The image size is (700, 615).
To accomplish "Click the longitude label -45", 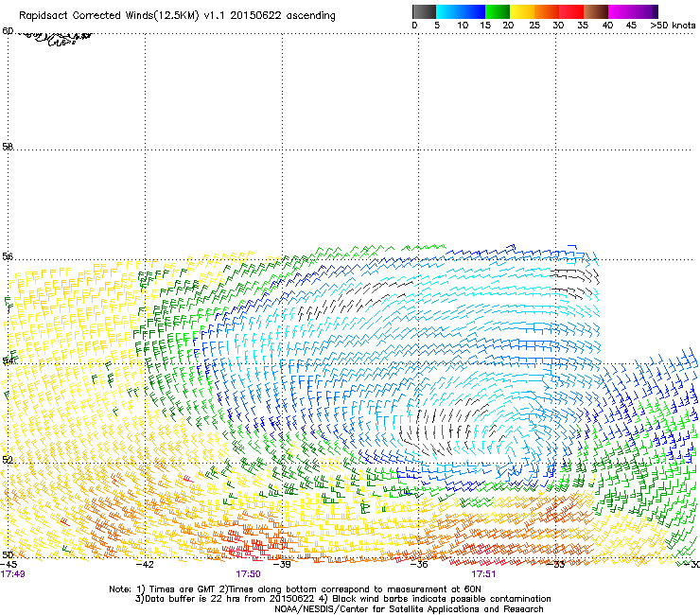I will [x=9, y=565].
